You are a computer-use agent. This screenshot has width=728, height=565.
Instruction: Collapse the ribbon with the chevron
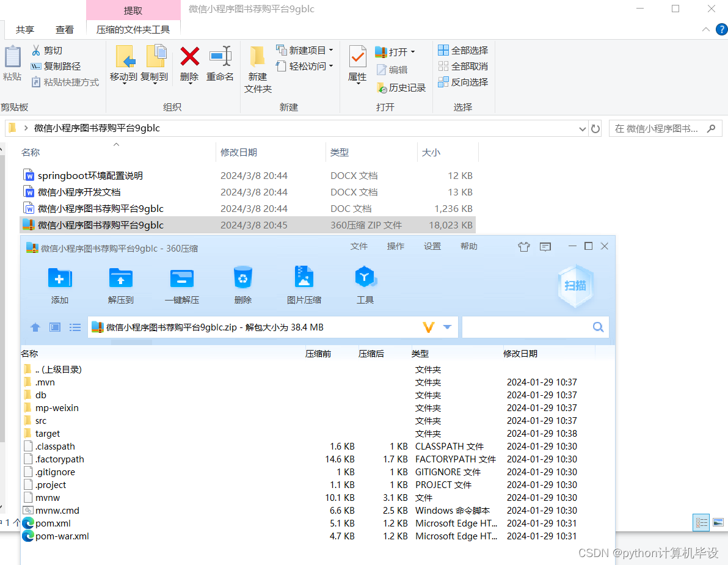706,29
